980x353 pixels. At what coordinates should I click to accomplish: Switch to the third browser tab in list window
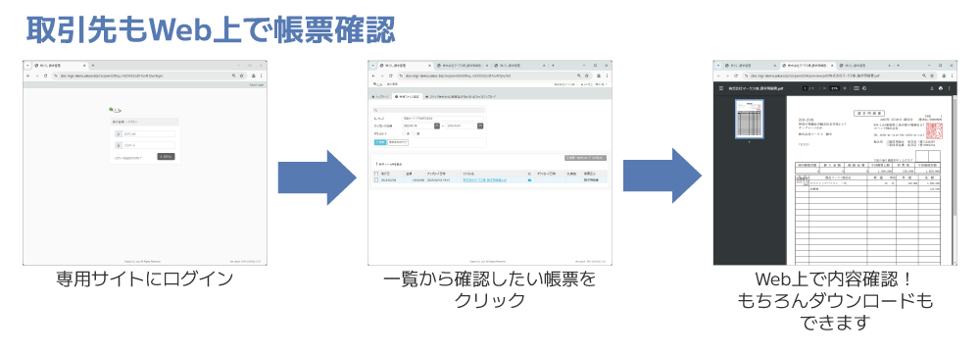[x=518, y=66]
